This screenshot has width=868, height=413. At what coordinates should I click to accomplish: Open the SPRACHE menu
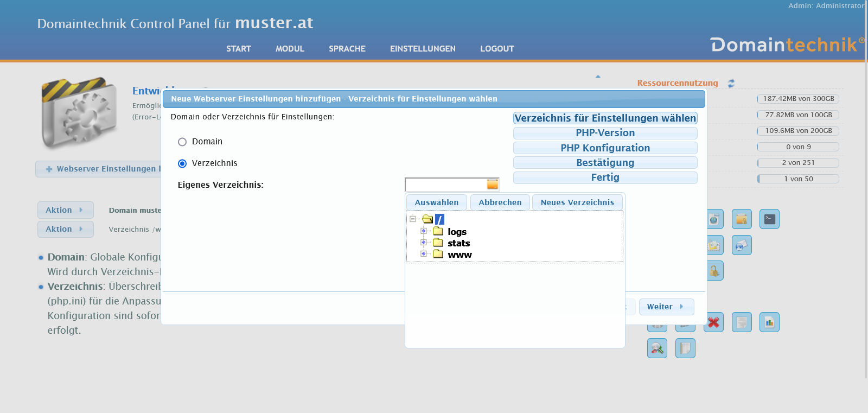coord(347,49)
